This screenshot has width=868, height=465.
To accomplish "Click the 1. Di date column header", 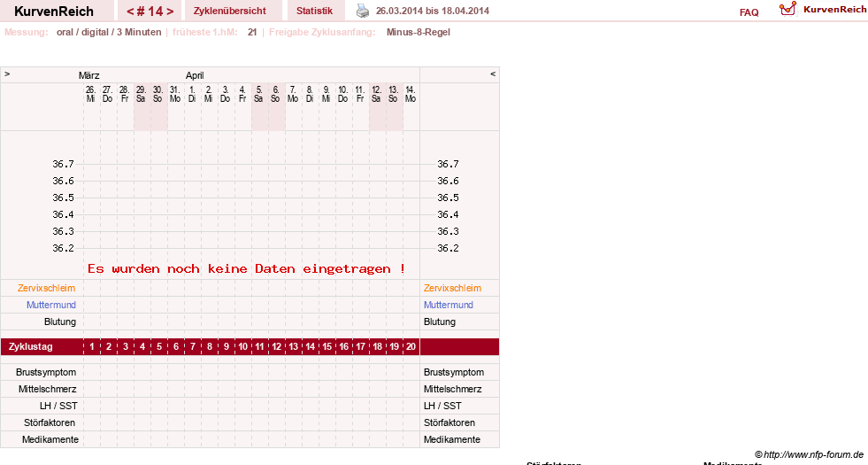I will click(192, 94).
